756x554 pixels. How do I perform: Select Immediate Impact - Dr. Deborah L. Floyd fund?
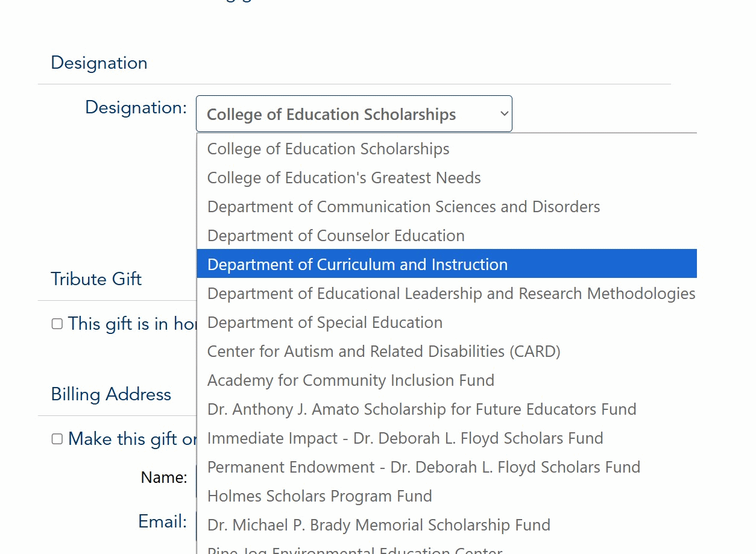pyautogui.click(x=405, y=438)
